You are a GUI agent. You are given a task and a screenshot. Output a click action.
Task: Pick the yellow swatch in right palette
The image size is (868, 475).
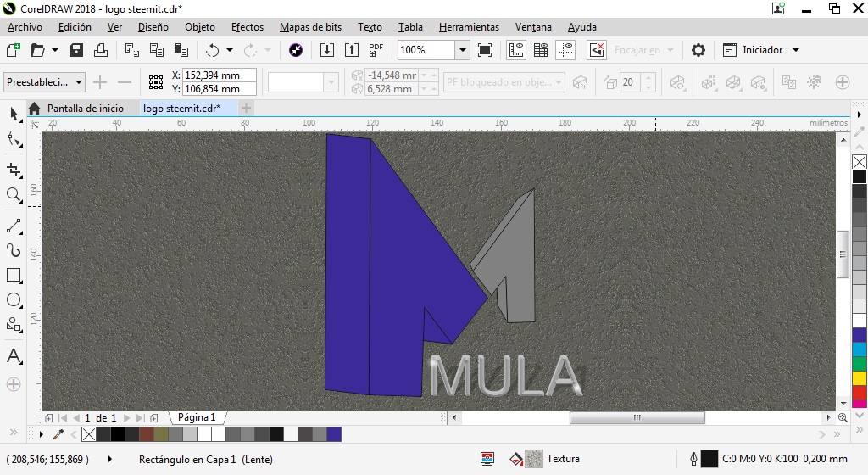pyautogui.click(x=860, y=378)
